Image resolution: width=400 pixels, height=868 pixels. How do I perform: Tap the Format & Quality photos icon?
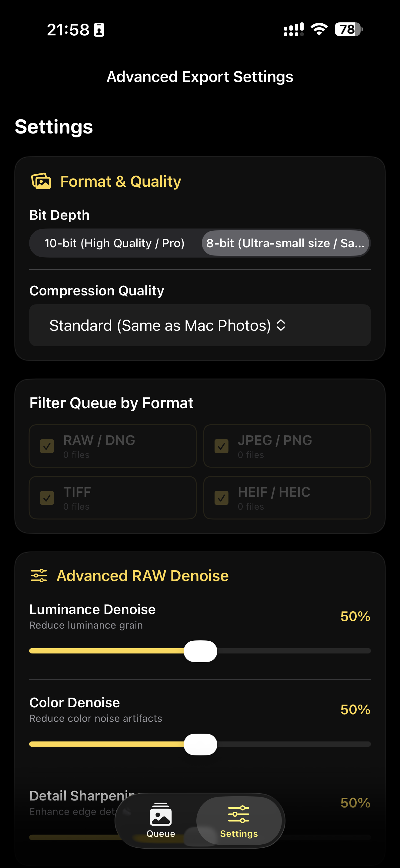(41, 181)
